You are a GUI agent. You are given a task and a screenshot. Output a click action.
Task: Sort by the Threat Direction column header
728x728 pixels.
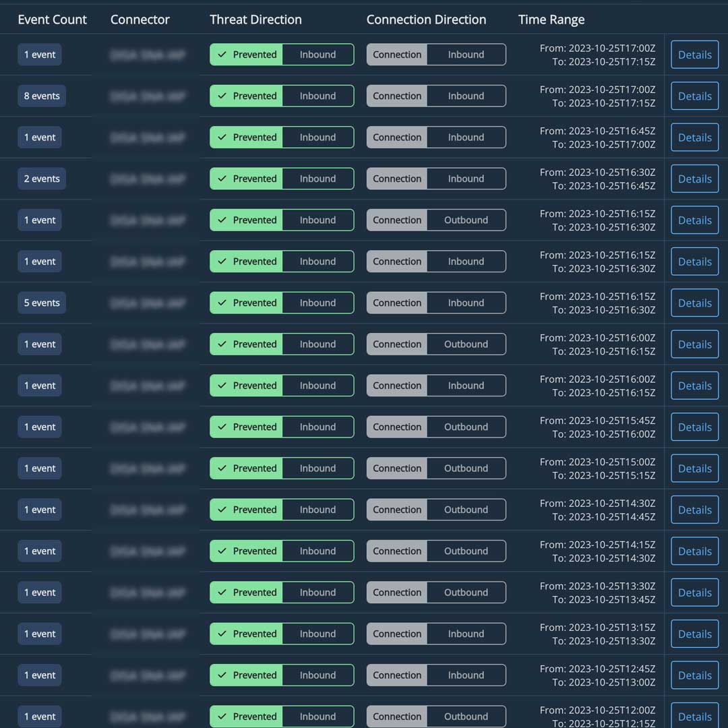point(255,20)
